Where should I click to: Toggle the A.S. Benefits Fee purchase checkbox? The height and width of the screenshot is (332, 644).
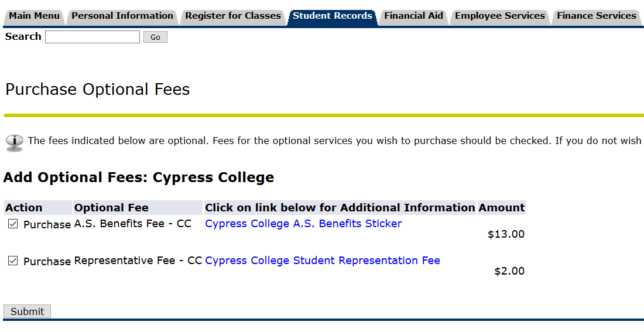pyautogui.click(x=13, y=224)
